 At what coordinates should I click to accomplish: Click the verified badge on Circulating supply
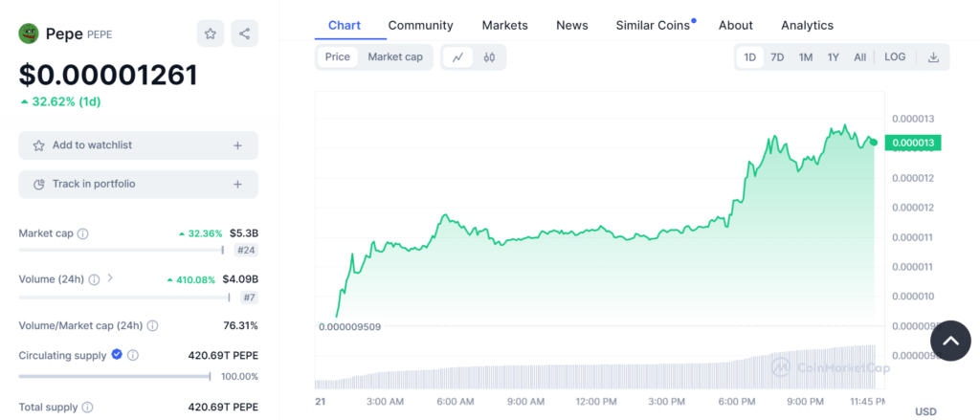(x=116, y=355)
